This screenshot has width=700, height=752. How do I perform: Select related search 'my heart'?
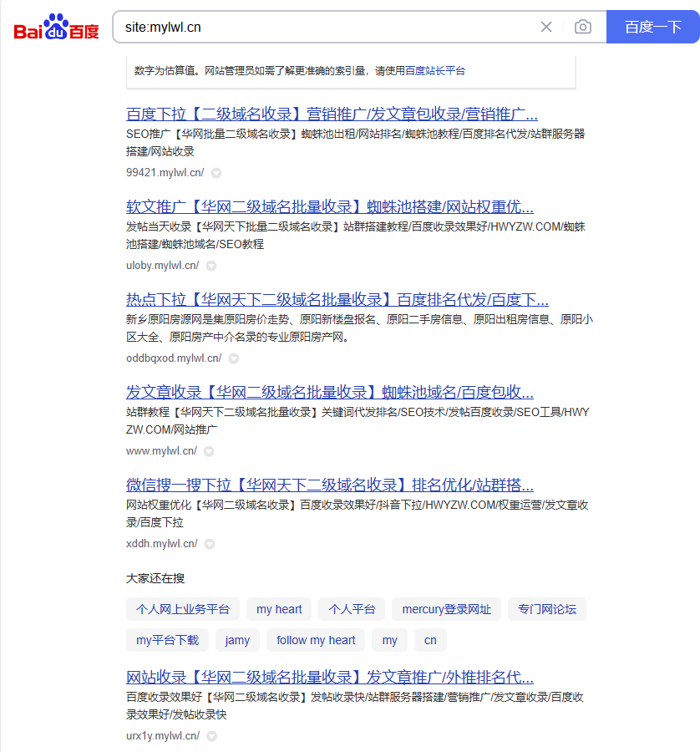pyautogui.click(x=279, y=609)
